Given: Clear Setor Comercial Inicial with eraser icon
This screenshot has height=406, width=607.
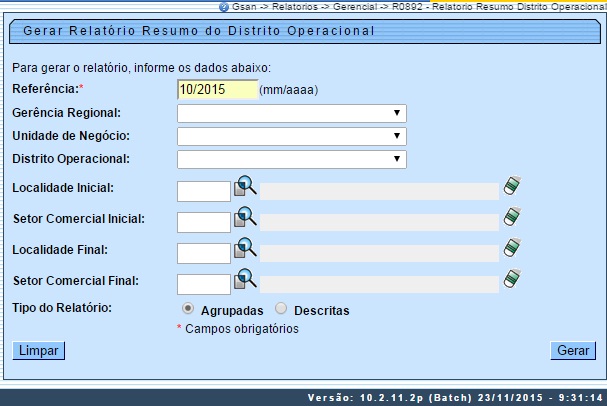Looking at the screenshot, I should coord(513,218).
